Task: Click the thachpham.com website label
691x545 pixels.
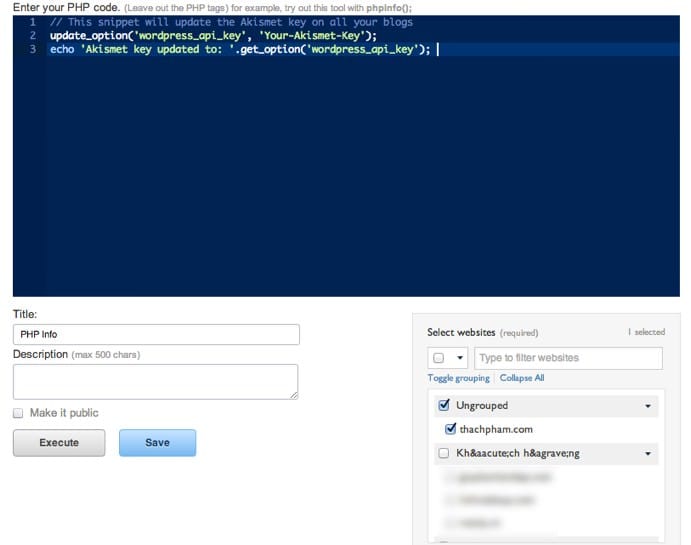Action: (x=496, y=429)
